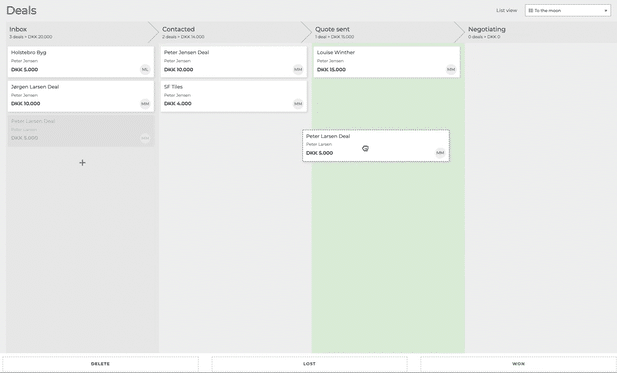Open the Louise Winther deal card

(x=386, y=62)
